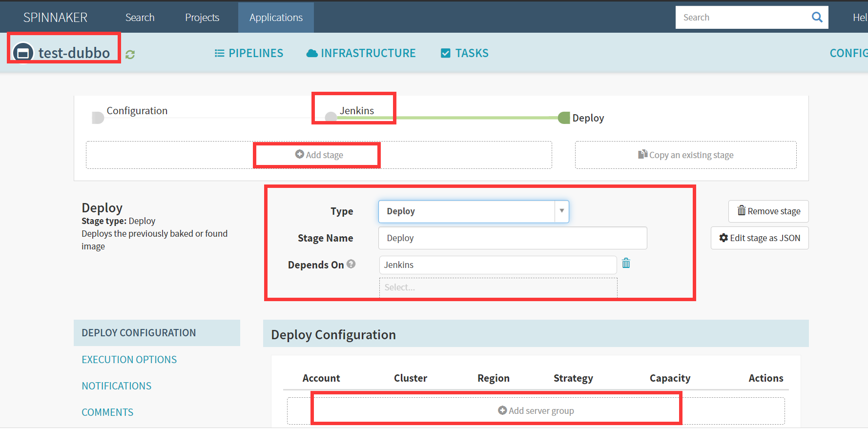Click the Actions column header
This screenshot has height=430, width=868.
click(x=766, y=378)
